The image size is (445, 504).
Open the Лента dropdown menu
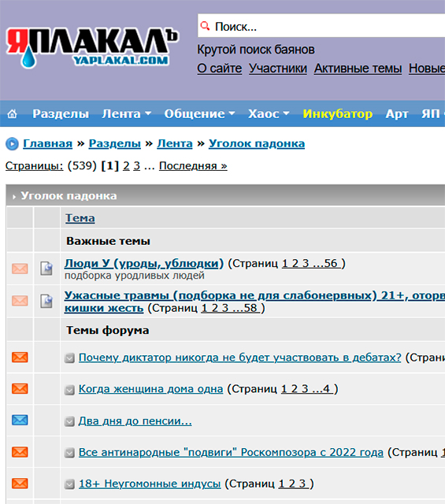tap(126, 113)
